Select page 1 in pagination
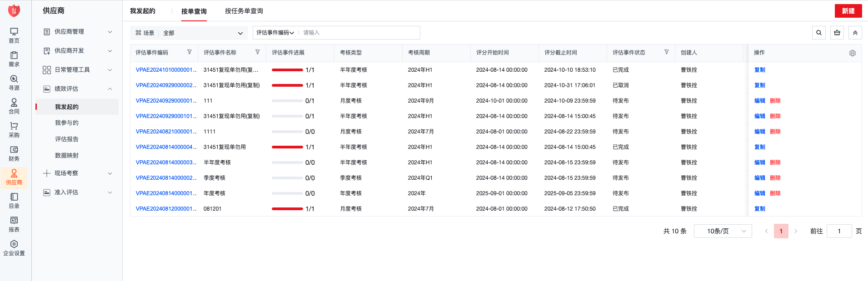 pos(781,231)
